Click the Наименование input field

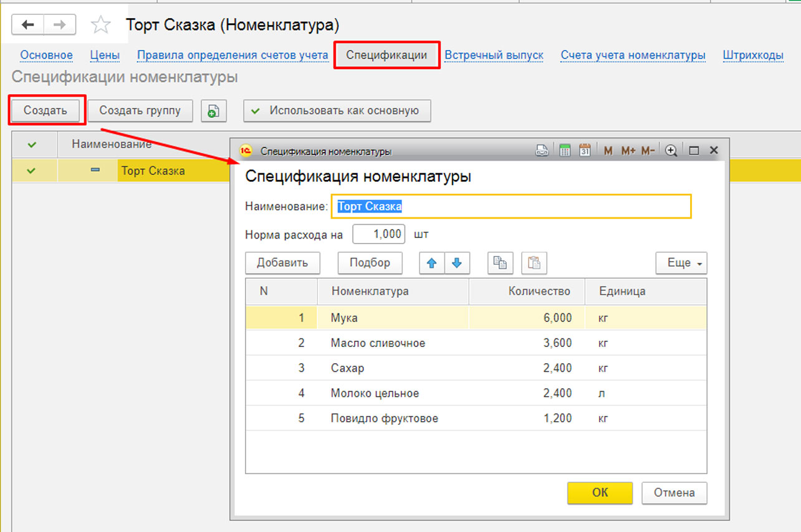click(511, 207)
